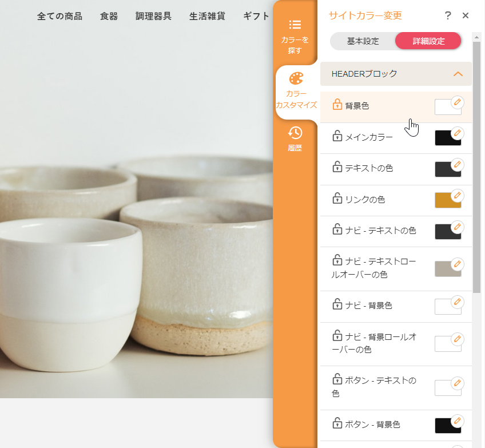
Task: Toggle lock icon for メインカラー
Action: tap(337, 136)
